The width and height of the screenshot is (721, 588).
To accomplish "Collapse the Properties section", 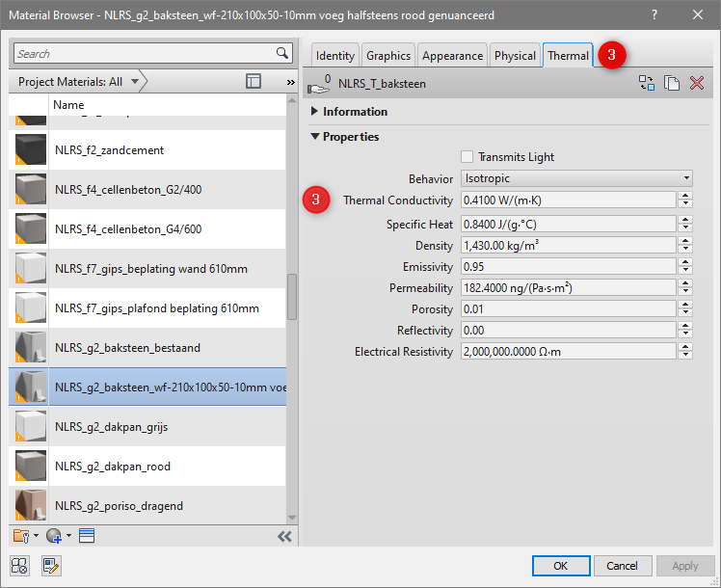I will coord(315,137).
